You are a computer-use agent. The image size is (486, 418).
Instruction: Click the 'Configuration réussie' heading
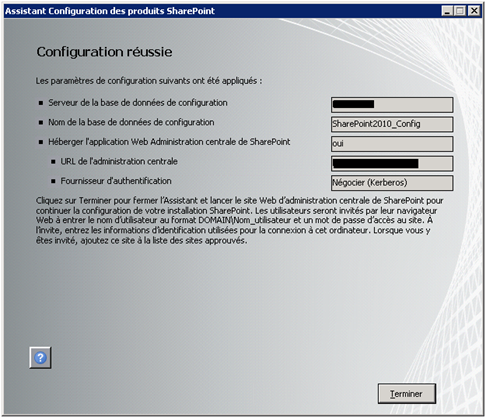pyautogui.click(x=104, y=52)
